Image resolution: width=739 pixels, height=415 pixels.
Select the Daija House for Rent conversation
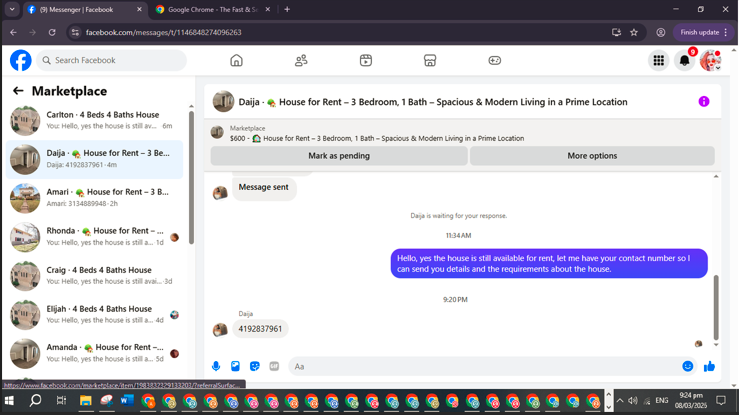click(94, 159)
